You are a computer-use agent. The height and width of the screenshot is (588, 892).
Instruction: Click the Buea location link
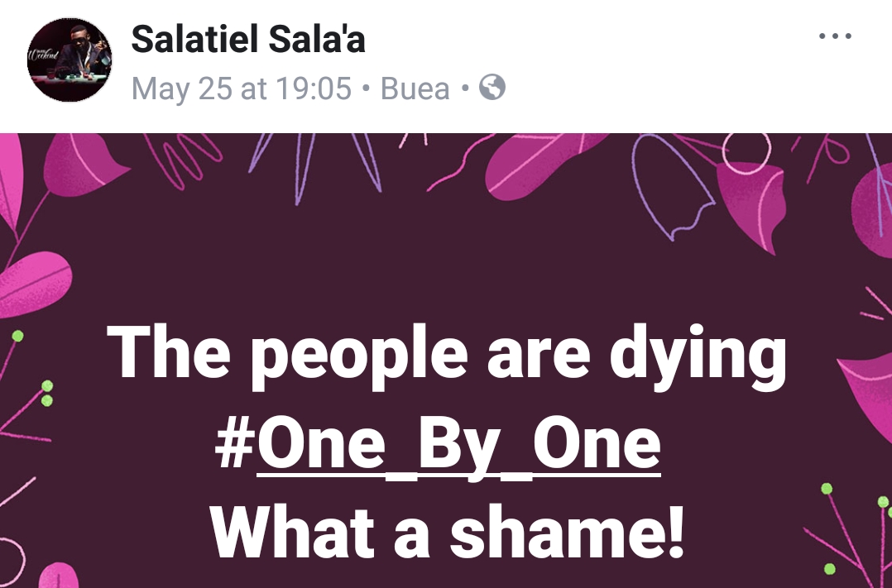(x=415, y=88)
